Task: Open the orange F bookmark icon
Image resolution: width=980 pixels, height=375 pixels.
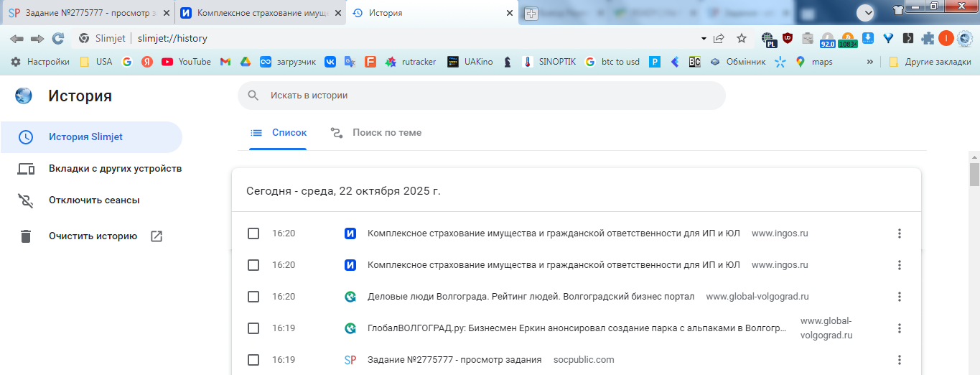Action: click(x=370, y=62)
